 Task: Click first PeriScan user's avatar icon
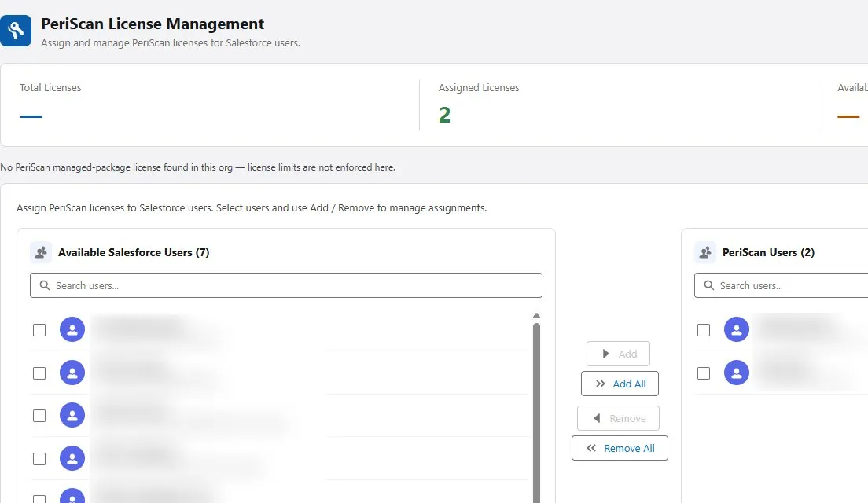[737, 329]
